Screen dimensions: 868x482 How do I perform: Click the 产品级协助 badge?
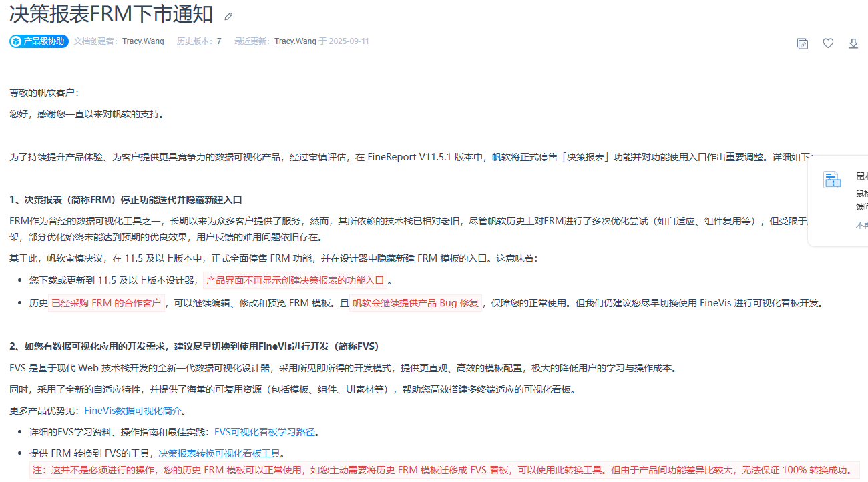(x=39, y=41)
